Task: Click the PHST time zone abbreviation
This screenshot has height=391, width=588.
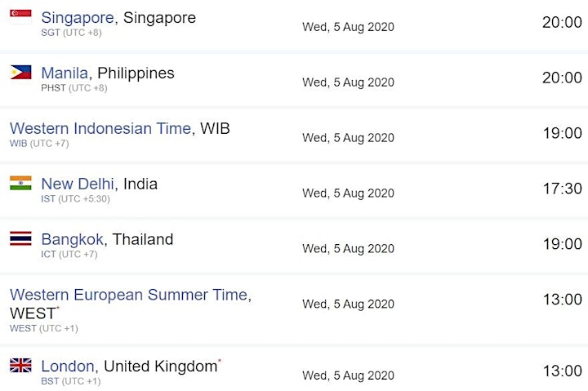Action: coord(53,87)
